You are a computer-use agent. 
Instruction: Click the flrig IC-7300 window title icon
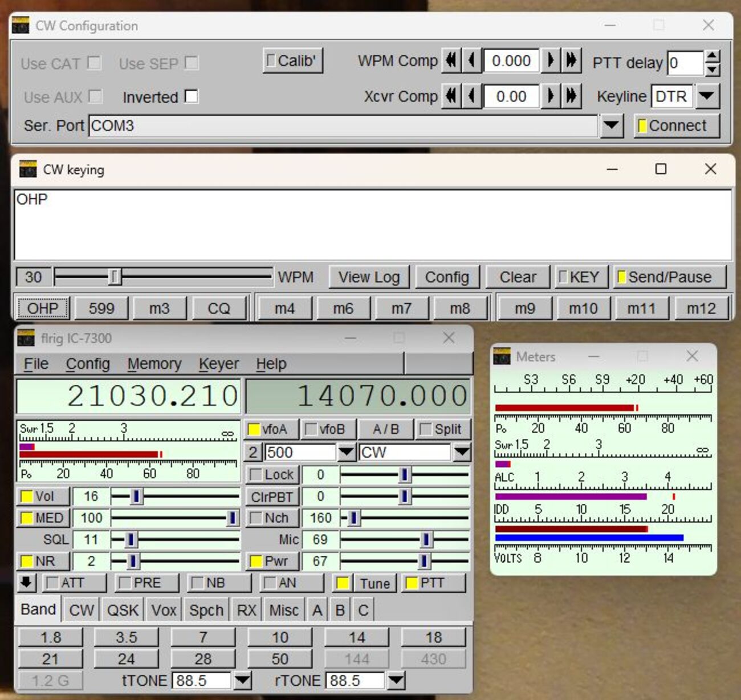26,338
